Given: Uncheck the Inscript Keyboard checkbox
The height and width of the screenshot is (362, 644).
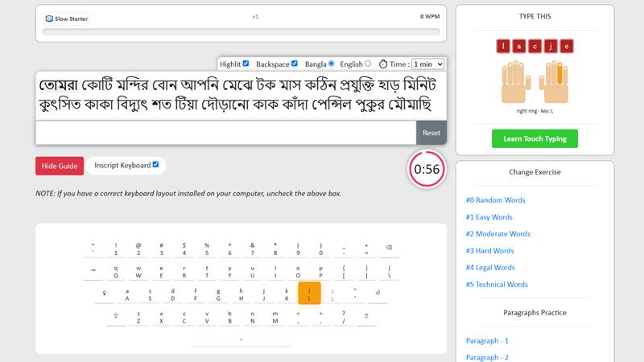Looking at the screenshot, I should pos(155,164).
